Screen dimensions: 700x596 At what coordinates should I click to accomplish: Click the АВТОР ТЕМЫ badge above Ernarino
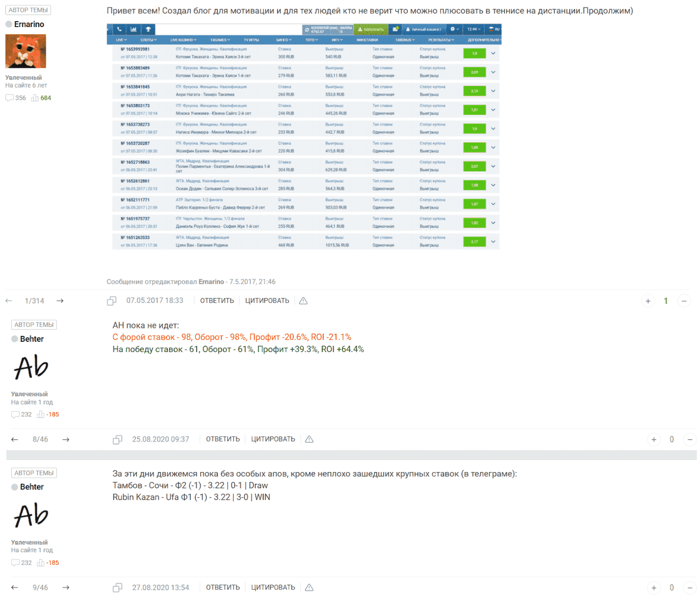point(28,10)
